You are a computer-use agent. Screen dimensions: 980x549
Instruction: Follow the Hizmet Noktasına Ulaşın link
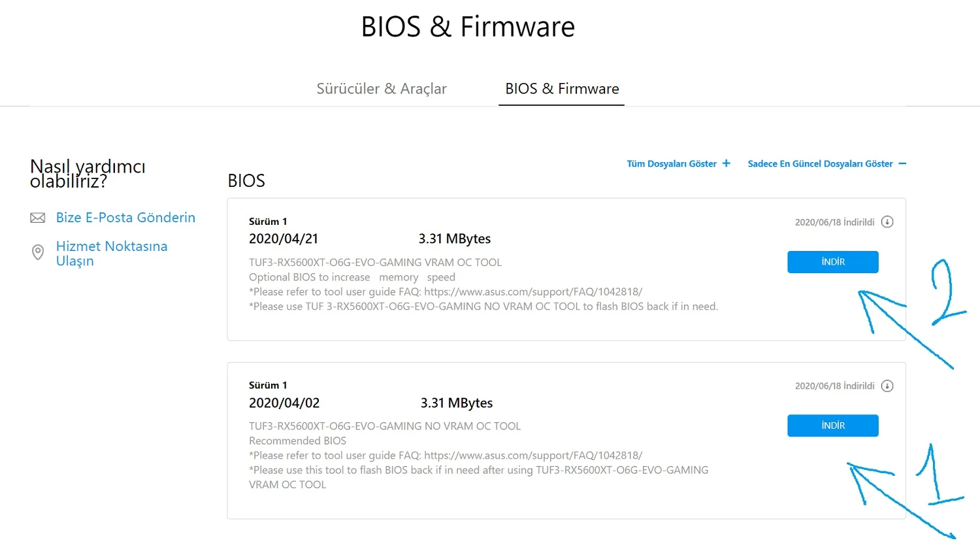tap(112, 254)
